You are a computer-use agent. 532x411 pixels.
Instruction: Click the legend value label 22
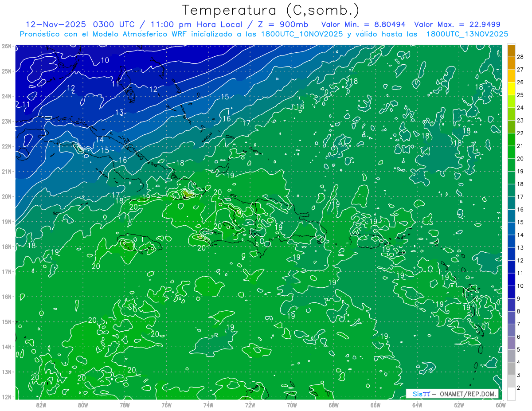tap(520, 133)
